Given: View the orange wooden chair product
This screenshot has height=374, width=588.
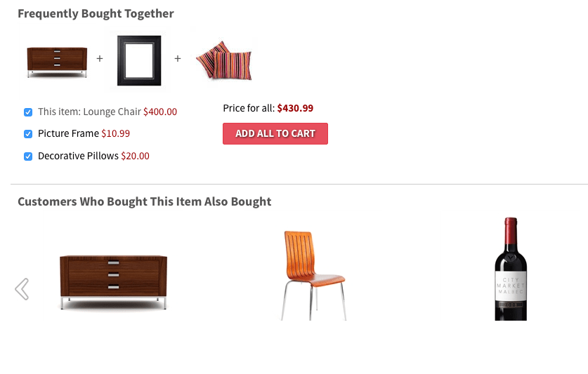Looking at the screenshot, I should pos(313,276).
